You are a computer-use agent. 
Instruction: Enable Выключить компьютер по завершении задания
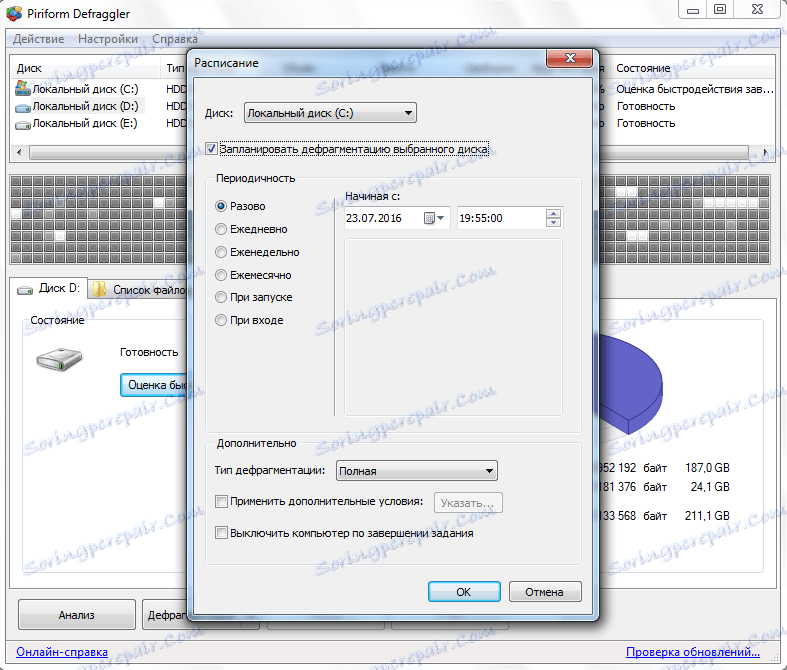(x=221, y=533)
